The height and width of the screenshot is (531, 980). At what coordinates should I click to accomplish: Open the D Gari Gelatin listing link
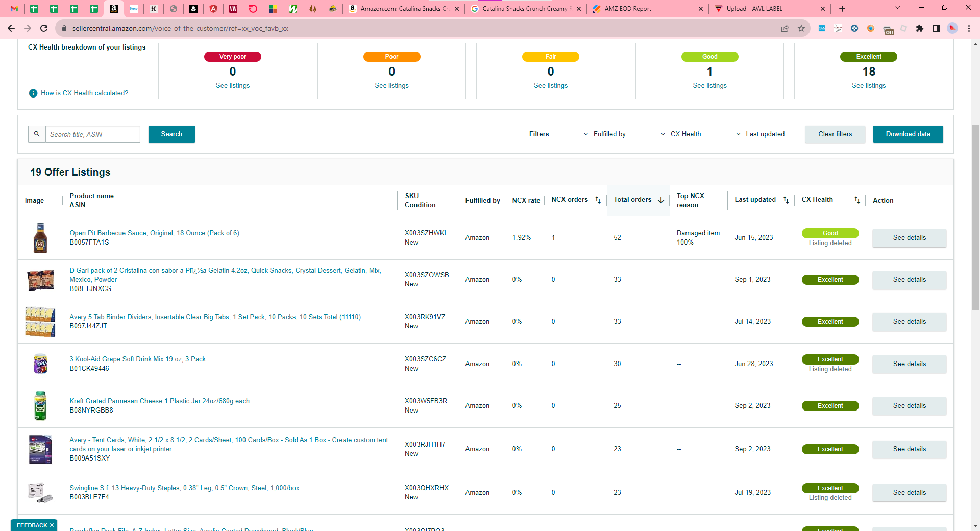[x=225, y=275]
